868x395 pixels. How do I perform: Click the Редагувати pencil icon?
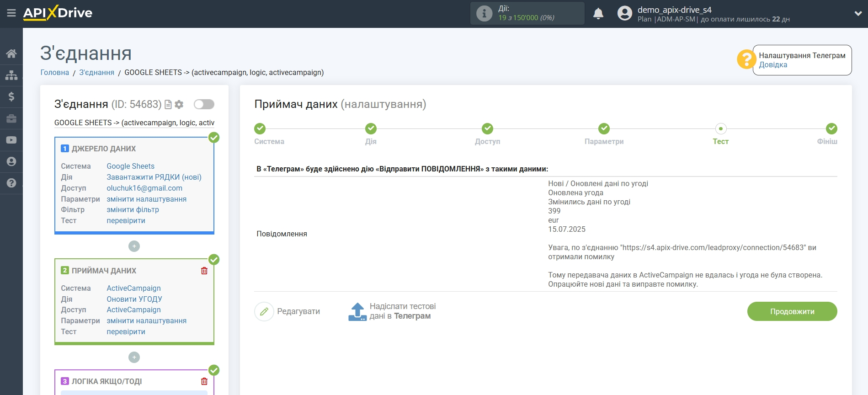point(264,312)
